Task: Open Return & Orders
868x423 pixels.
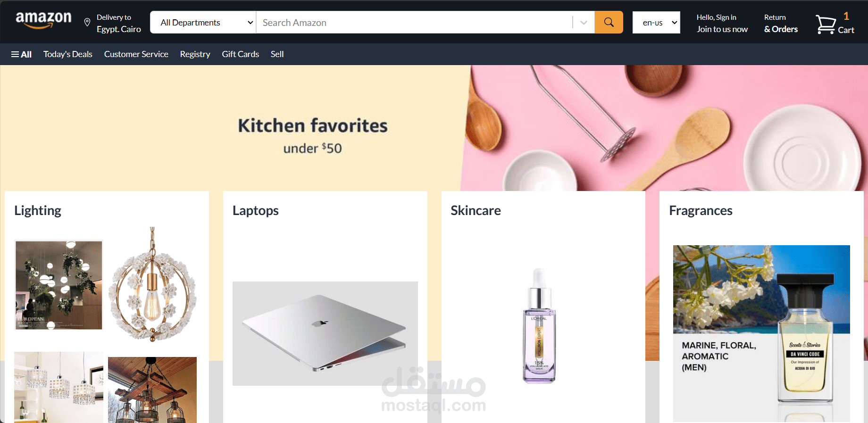Action: (x=781, y=23)
